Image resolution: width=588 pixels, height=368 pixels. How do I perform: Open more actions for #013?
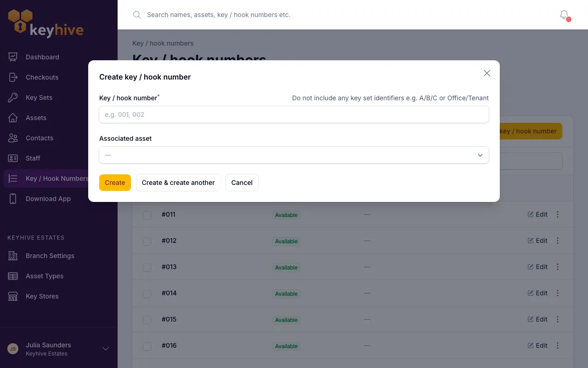[x=558, y=267]
